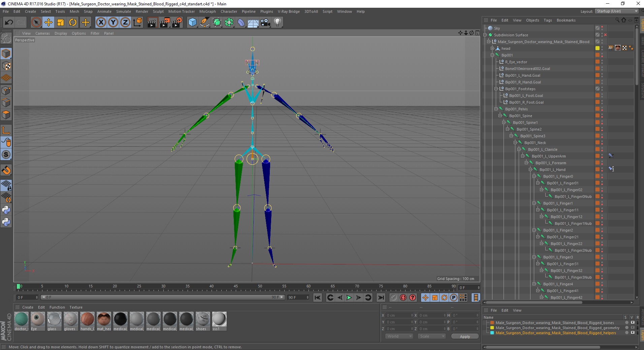644x350 pixels.
Task: Click the Apply button
Action: (x=465, y=337)
